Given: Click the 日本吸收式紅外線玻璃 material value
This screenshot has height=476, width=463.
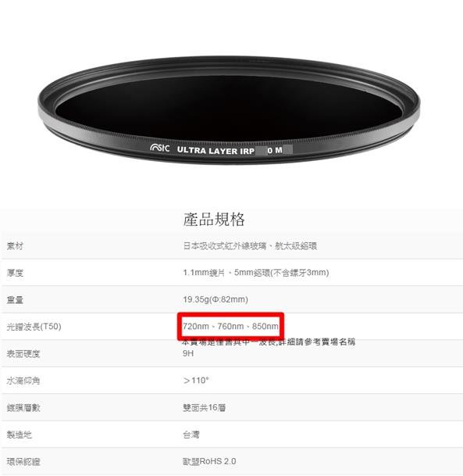Looking at the screenshot, I should click(x=225, y=246).
